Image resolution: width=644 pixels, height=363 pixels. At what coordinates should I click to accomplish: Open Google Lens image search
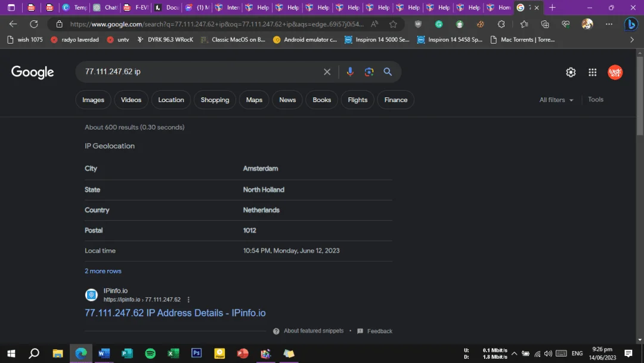click(x=369, y=72)
